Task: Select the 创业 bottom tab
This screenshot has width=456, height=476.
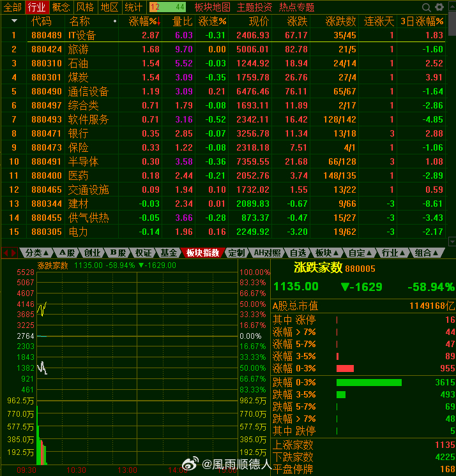Action: click(92, 253)
